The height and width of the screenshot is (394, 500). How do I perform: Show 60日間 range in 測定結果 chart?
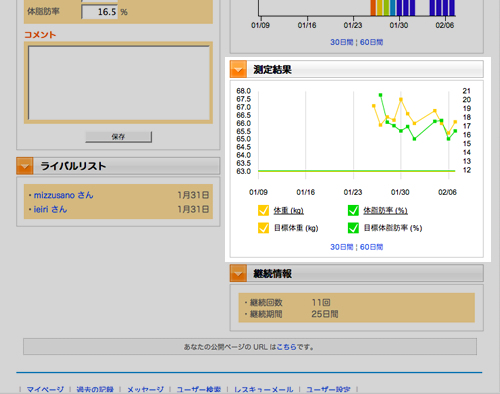(371, 247)
